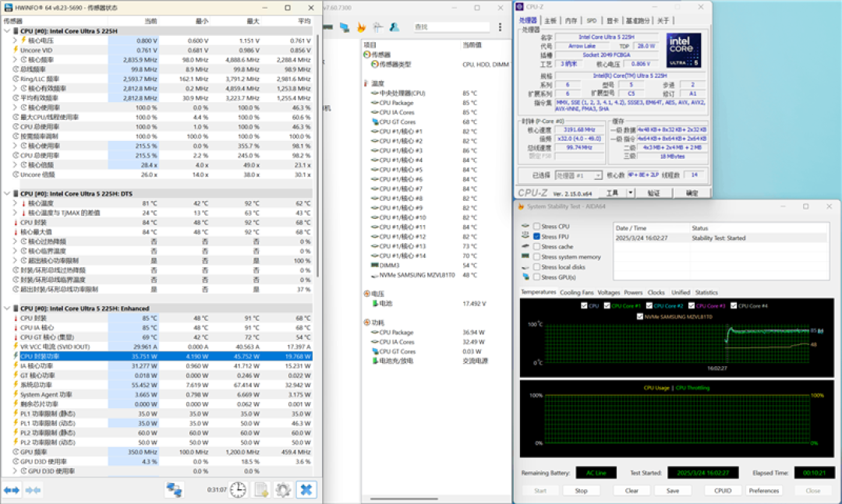Click HWiNFO collapse-view inward arrows icon
Image resolution: width=842 pixels, height=504 pixels.
33,490
